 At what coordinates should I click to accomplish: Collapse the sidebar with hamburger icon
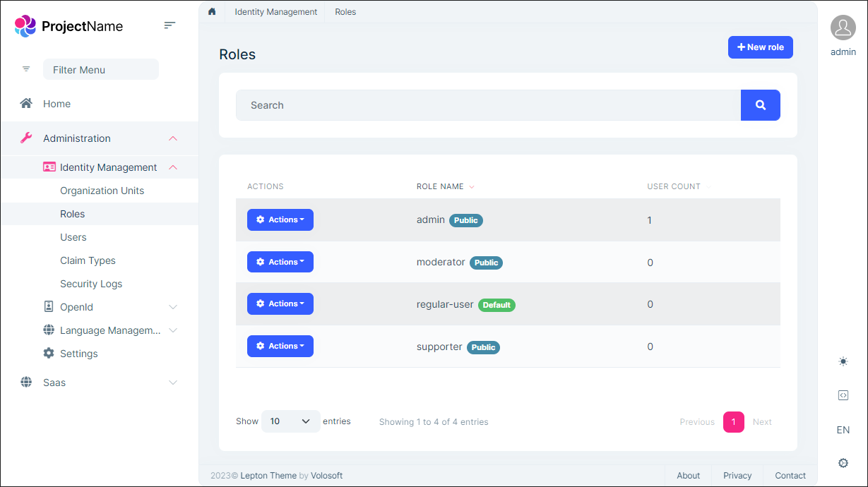pos(170,25)
